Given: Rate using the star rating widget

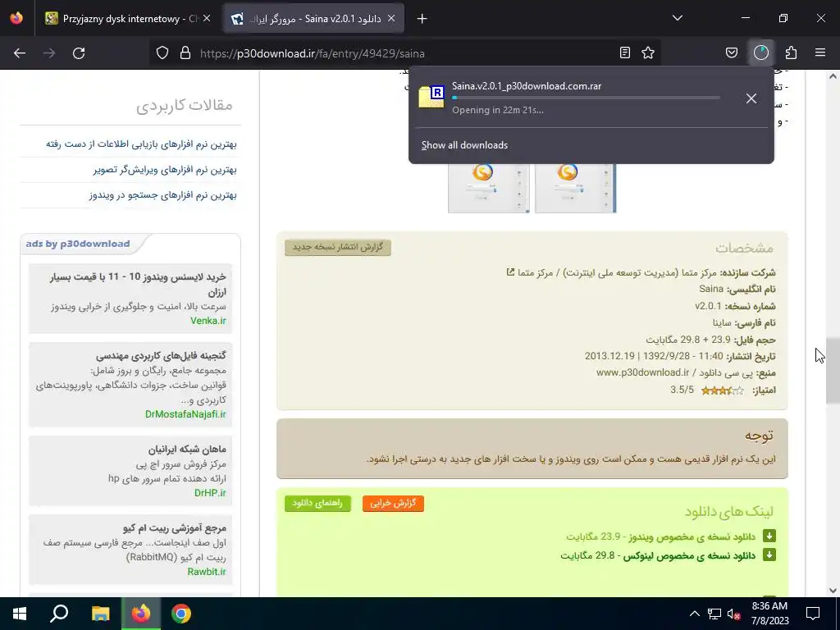Looking at the screenshot, I should point(722,390).
